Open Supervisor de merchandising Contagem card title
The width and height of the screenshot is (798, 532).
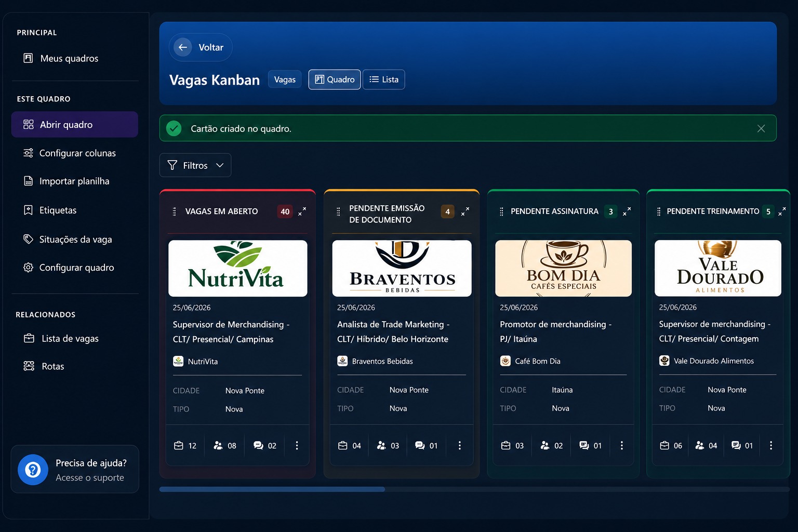[x=715, y=331]
